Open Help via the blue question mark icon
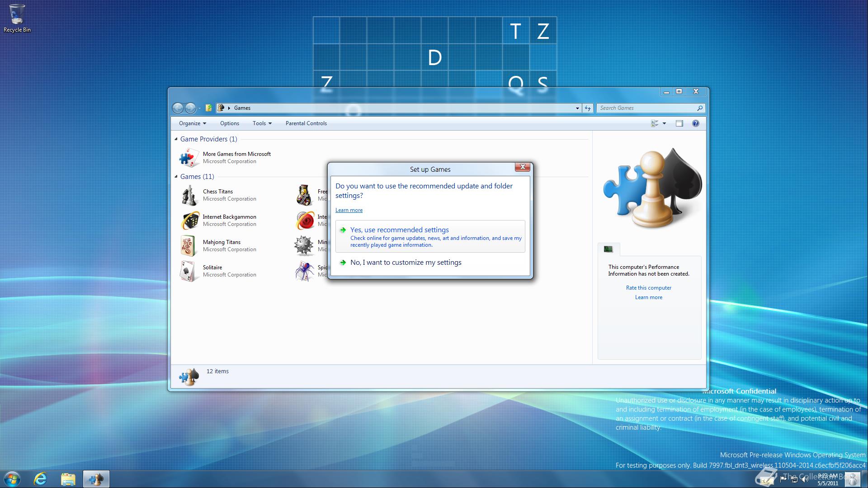This screenshot has height=488, width=868. point(696,123)
